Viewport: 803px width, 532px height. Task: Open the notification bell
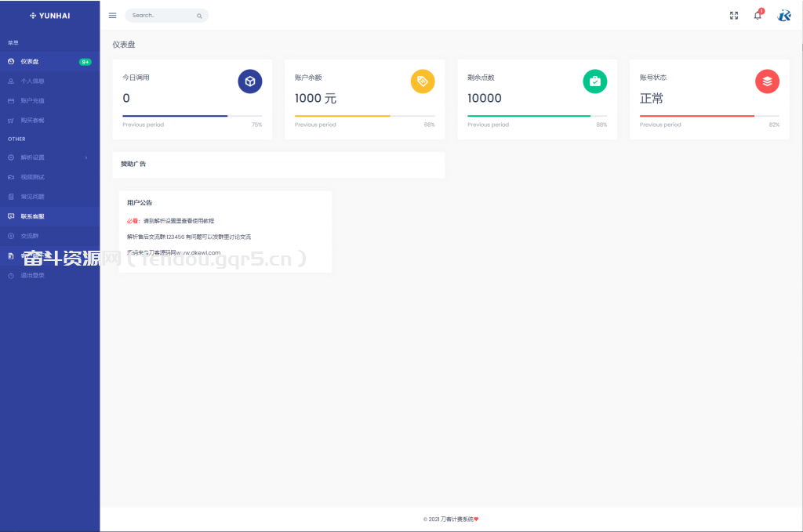point(758,16)
